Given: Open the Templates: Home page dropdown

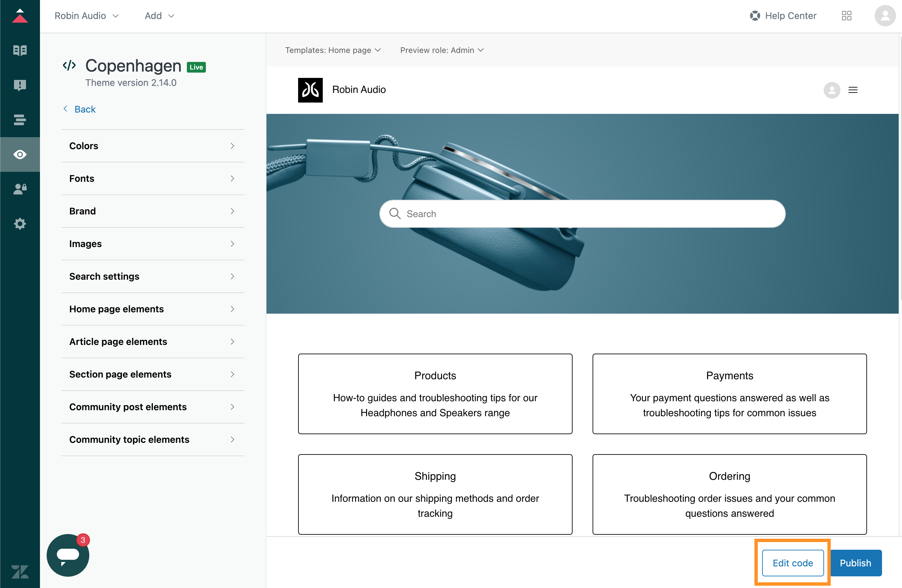Looking at the screenshot, I should point(332,50).
